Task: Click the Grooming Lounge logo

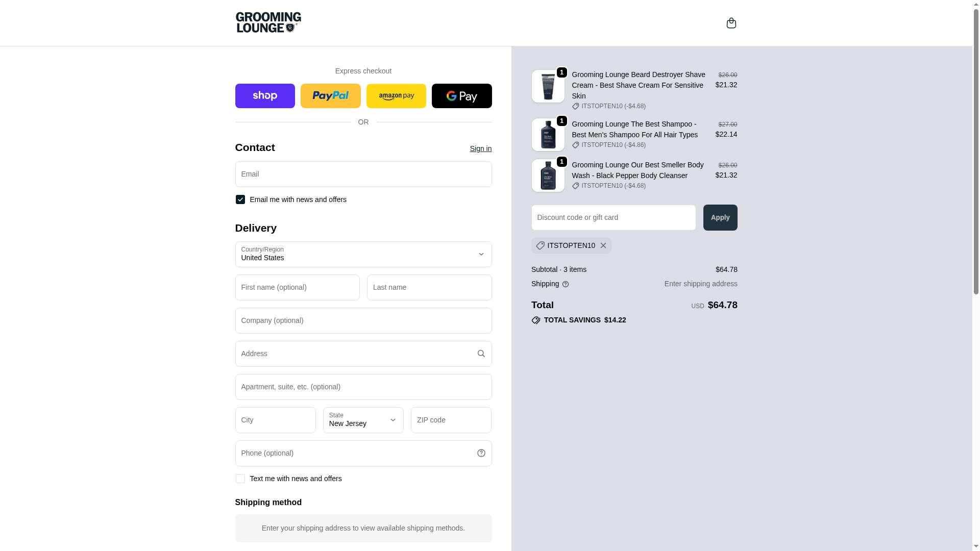Action: click(x=268, y=22)
